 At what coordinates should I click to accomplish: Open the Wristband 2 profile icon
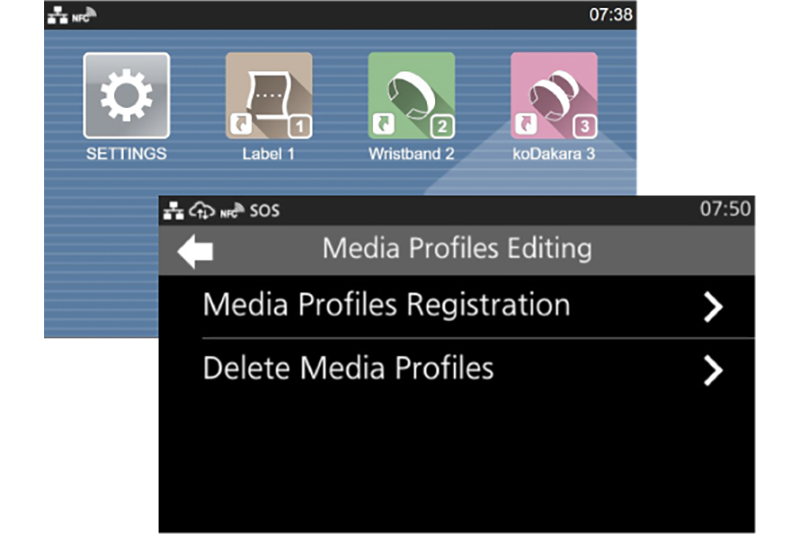411,96
